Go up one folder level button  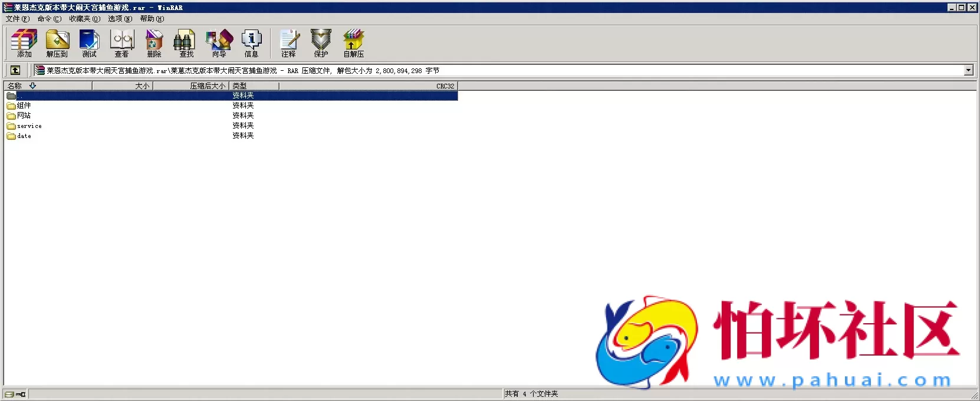pyautogui.click(x=15, y=70)
